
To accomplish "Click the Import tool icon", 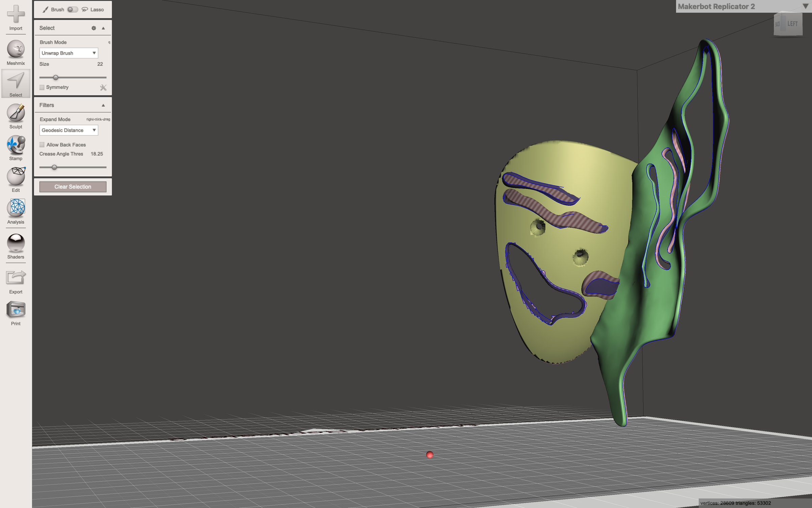I will (x=16, y=14).
